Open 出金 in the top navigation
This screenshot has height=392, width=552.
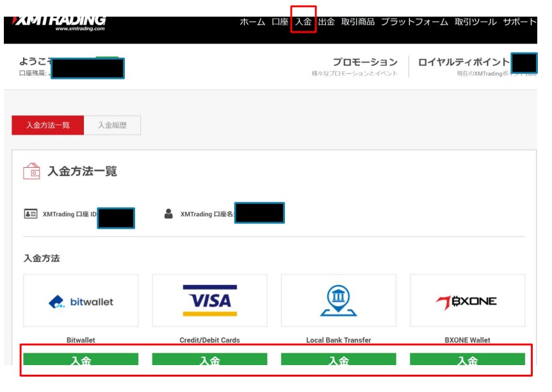tap(327, 22)
